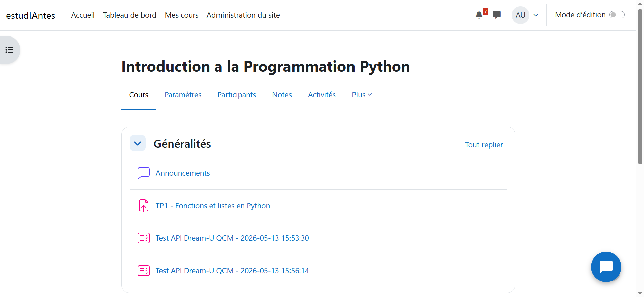
Task: Click the Announcements forum icon
Action: (144, 173)
